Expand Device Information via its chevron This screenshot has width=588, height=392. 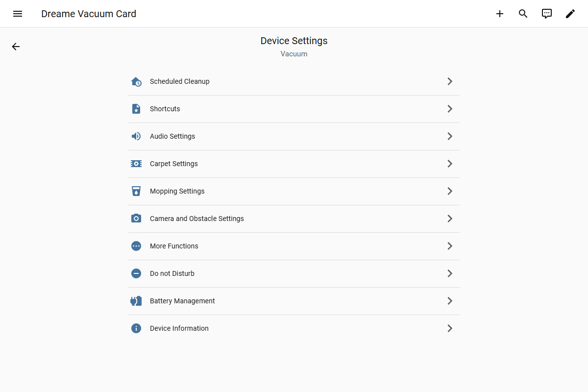click(x=450, y=328)
